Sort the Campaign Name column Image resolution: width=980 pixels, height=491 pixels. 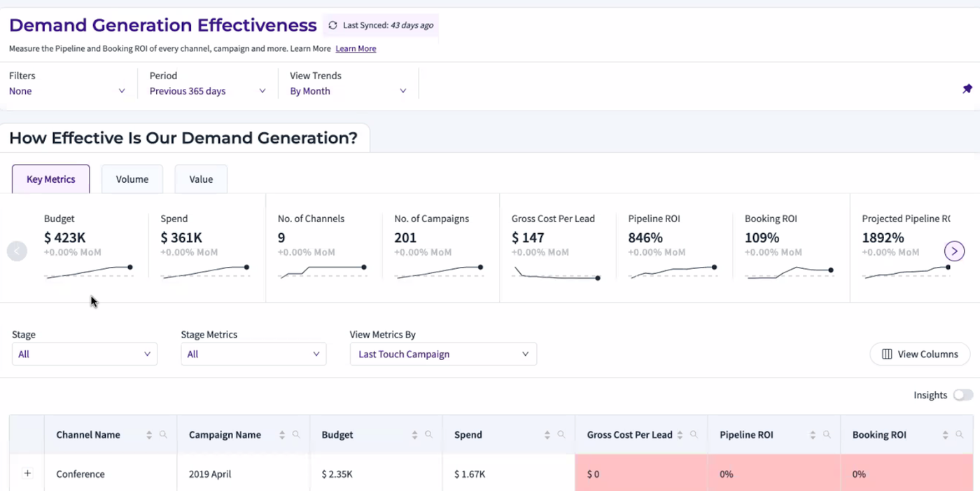coord(282,435)
